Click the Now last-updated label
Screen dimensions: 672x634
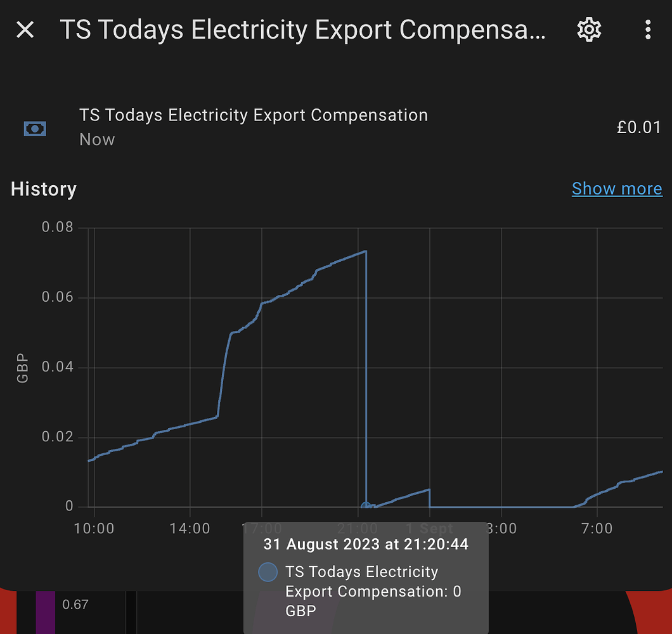(97, 139)
